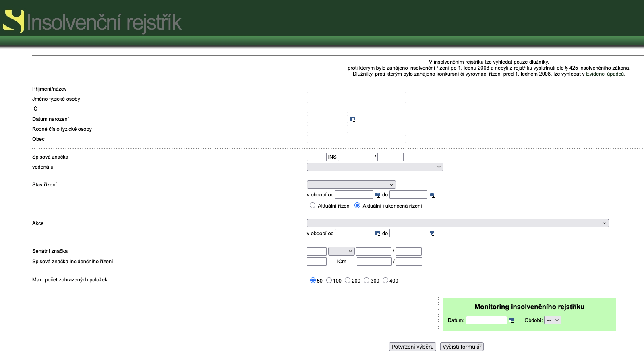Select the Aktuální řízení radio option
Viewport: 644px width, 357px height.
pyautogui.click(x=313, y=205)
